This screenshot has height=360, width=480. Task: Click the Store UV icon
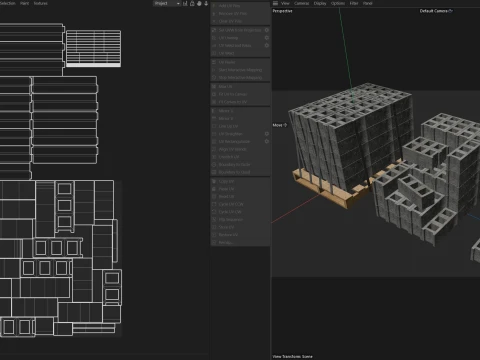click(214, 227)
